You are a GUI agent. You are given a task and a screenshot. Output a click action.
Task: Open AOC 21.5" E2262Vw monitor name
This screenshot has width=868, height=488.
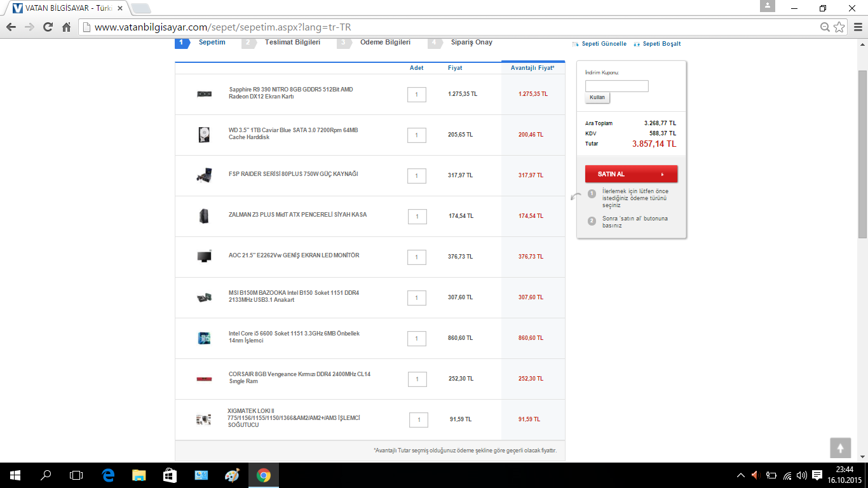click(x=294, y=255)
